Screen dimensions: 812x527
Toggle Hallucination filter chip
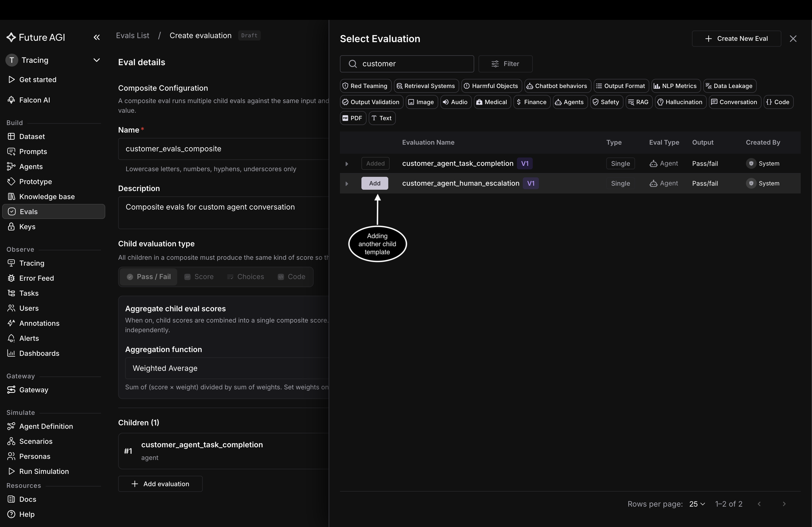coord(680,102)
